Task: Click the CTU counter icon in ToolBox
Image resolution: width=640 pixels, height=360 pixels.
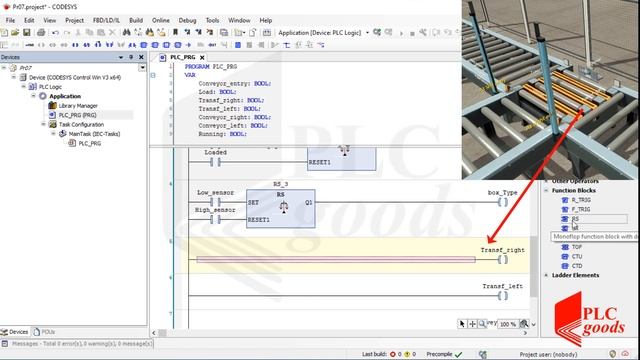Action: [565, 257]
